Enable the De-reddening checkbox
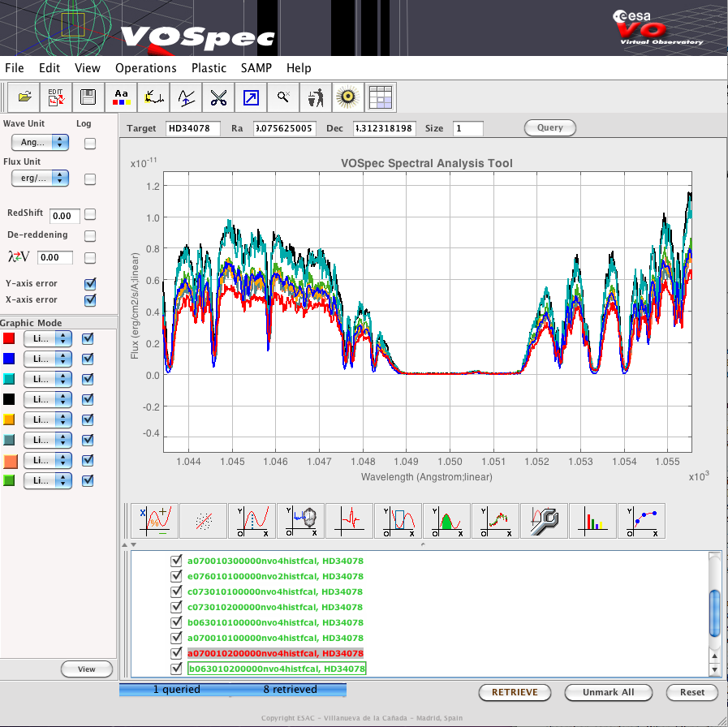 pyautogui.click(x=90, y=236)
